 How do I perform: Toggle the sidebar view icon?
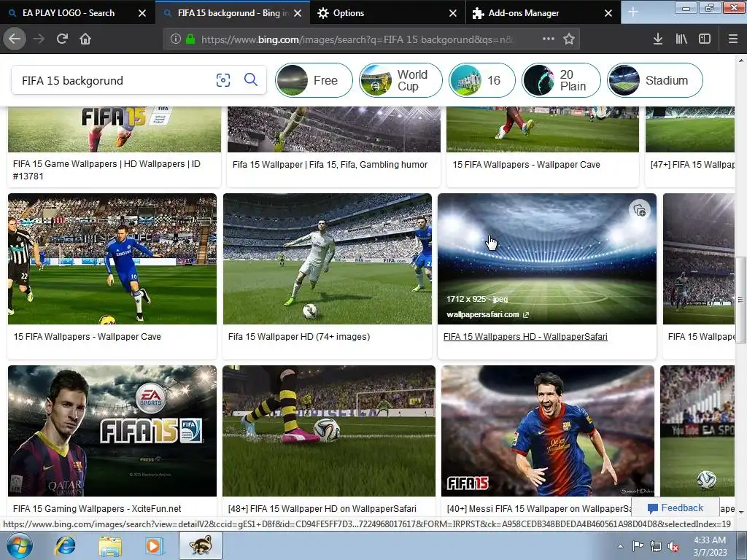pos(705,39)
